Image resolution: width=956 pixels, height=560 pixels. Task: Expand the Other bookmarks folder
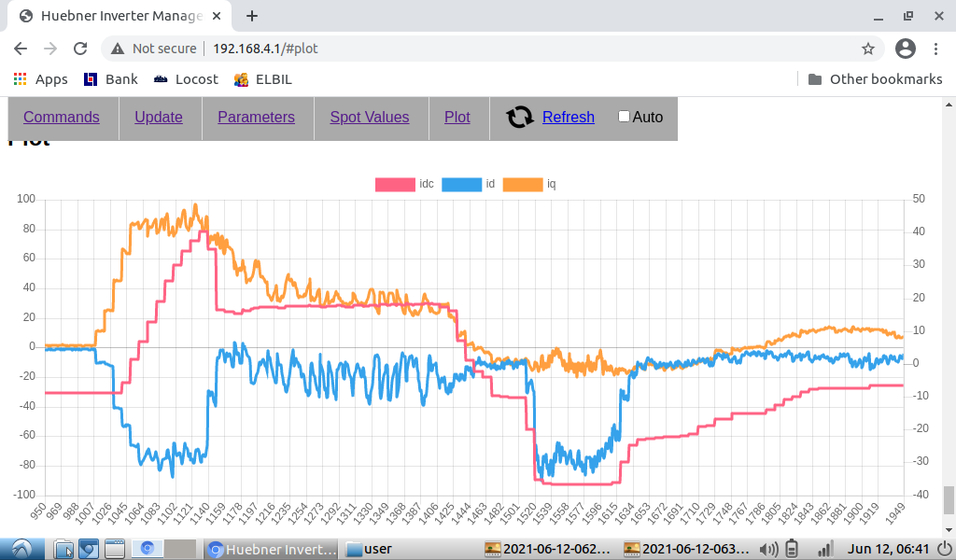point(875,79)
